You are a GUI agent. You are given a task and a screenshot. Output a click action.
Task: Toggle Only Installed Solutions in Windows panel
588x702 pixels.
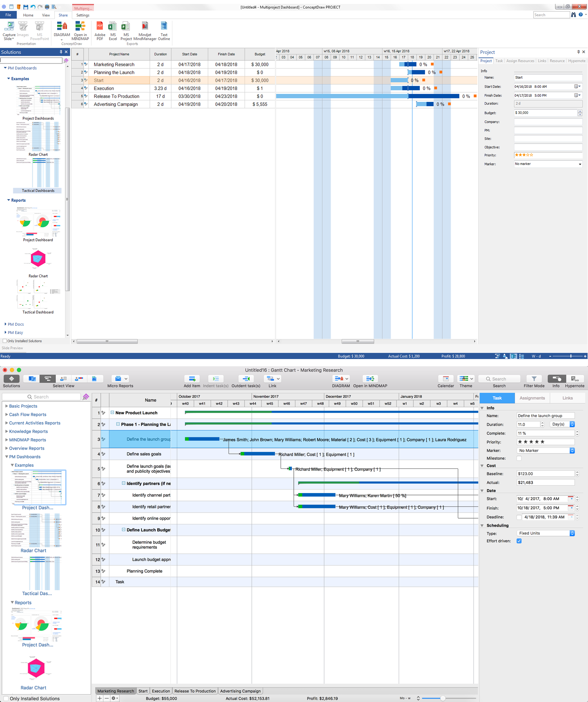coord(5,341)
